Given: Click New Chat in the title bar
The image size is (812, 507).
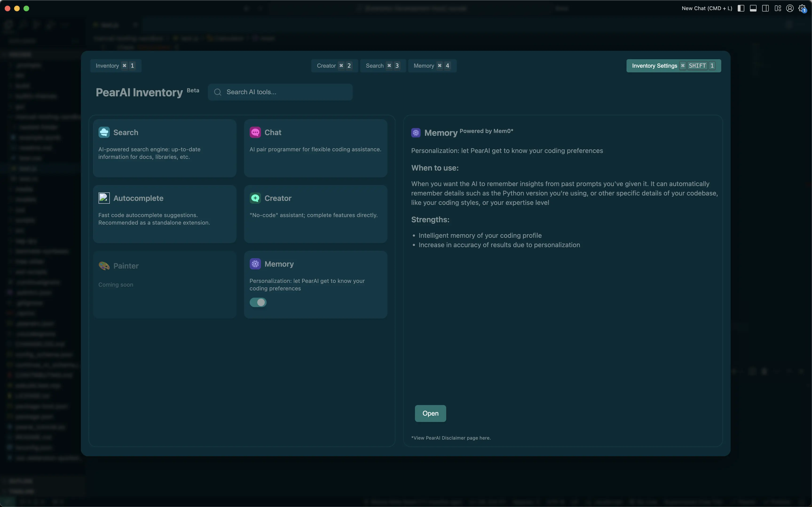Looking at the screenshot, I should pos(707,8).
